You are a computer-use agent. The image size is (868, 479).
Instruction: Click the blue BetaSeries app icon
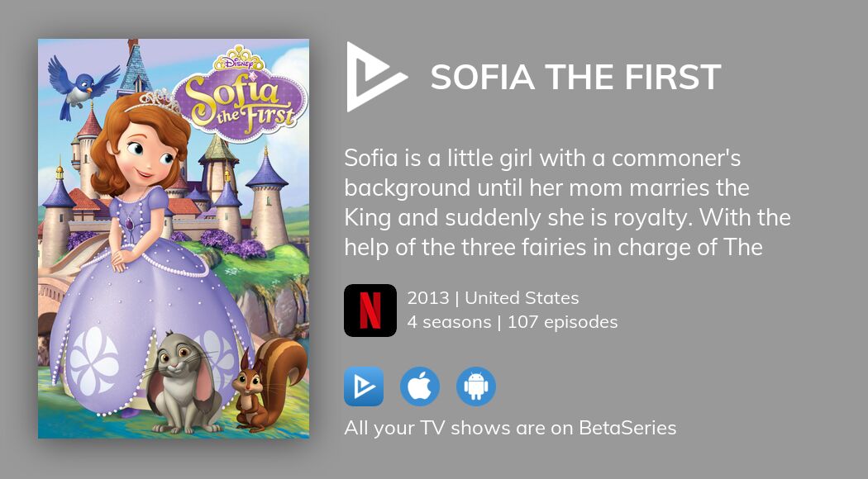[364, 387]
